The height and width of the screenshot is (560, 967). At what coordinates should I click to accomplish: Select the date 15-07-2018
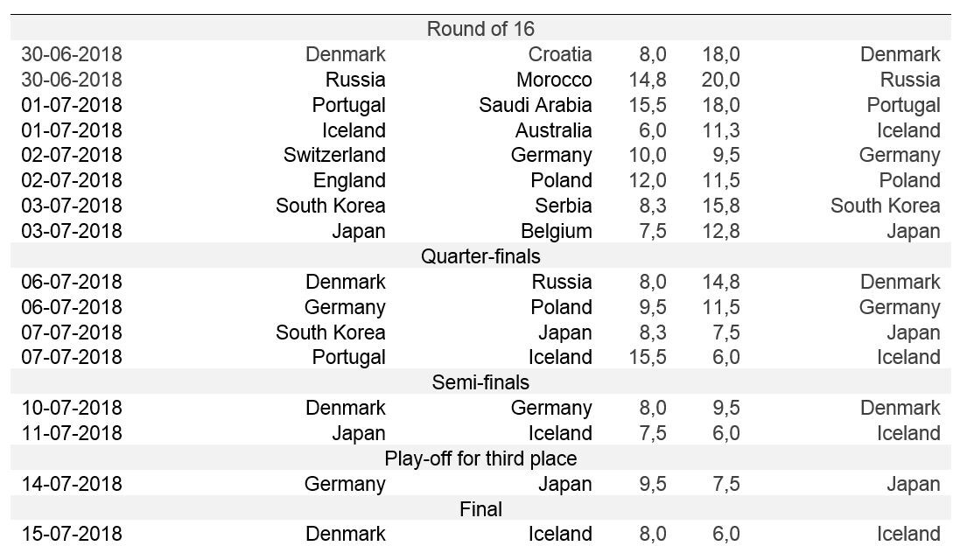click(72, 534)
